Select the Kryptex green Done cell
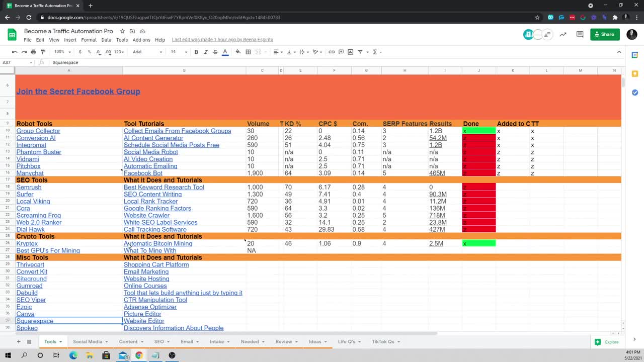The image size is (644, 362). coord(479,243)
